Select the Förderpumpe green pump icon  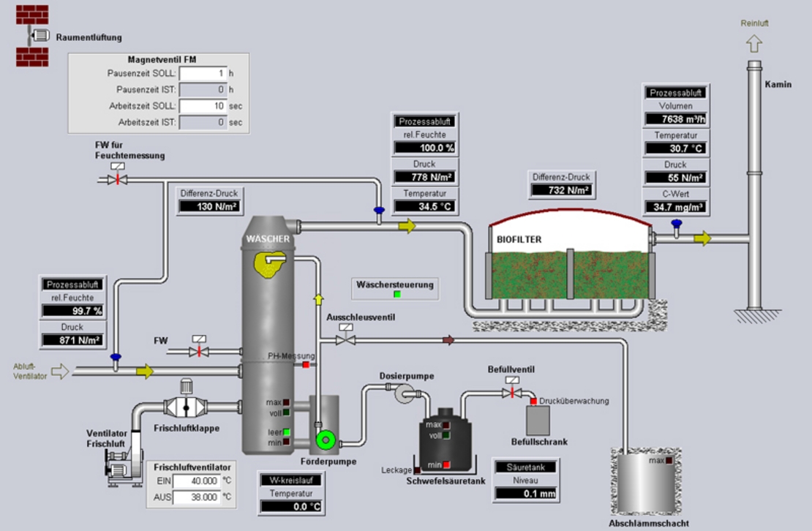click(324, 439)
